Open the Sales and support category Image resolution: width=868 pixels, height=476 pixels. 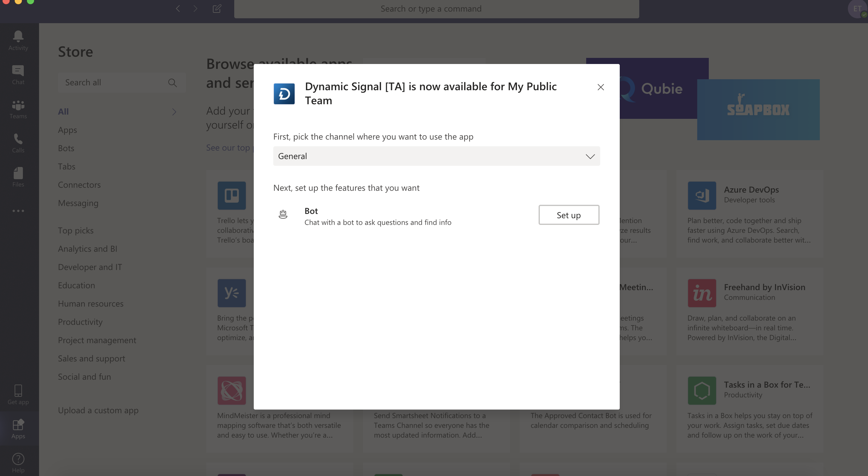(92, 358)
